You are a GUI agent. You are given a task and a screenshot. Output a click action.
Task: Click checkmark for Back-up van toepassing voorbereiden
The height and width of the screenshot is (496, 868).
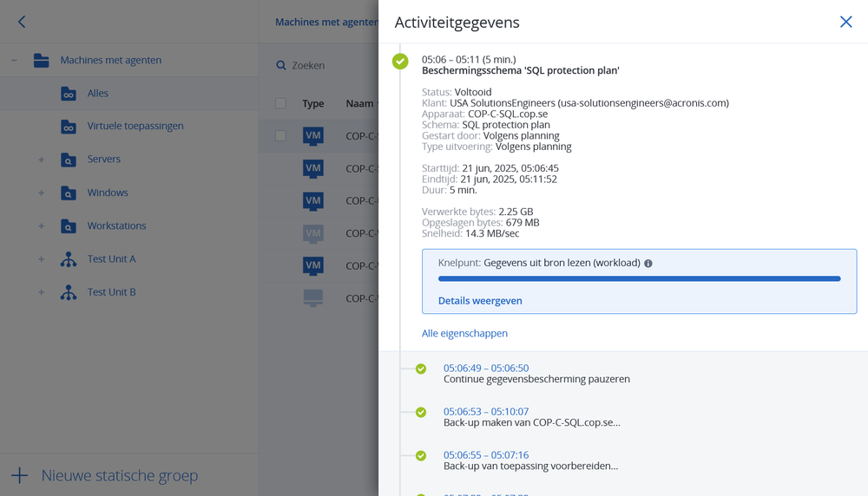coord(421,455)
